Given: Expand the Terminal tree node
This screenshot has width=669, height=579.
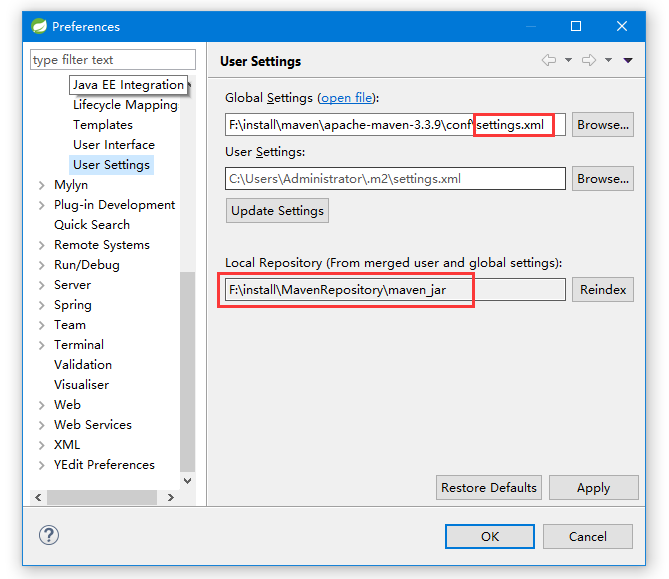Looking at the screenshot, I should 41,345.
